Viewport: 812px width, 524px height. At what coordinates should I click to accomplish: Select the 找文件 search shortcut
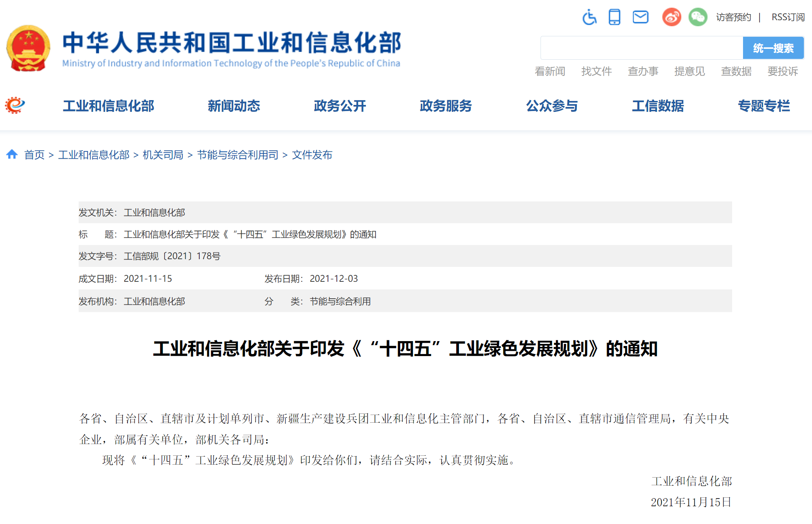click(x=596, y=71)
